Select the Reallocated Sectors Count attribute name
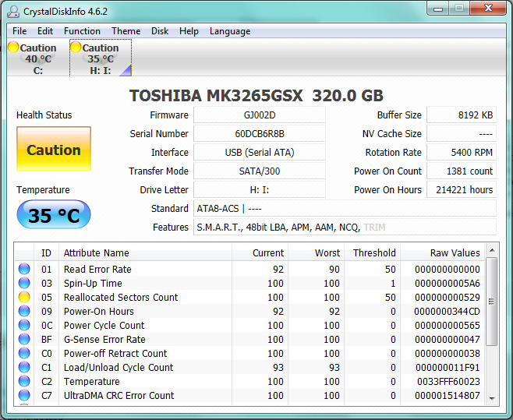Viewport: 513px width, 420px height. click(121, 297)
